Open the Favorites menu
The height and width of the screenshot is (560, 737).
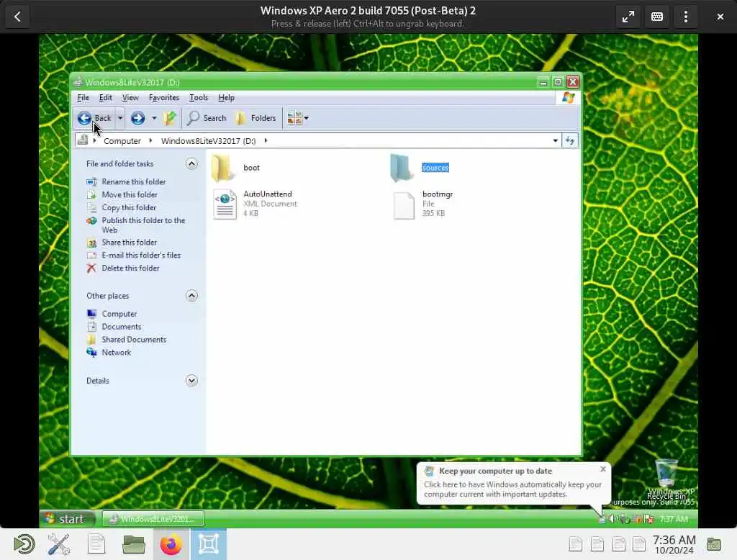pos(163,97)
